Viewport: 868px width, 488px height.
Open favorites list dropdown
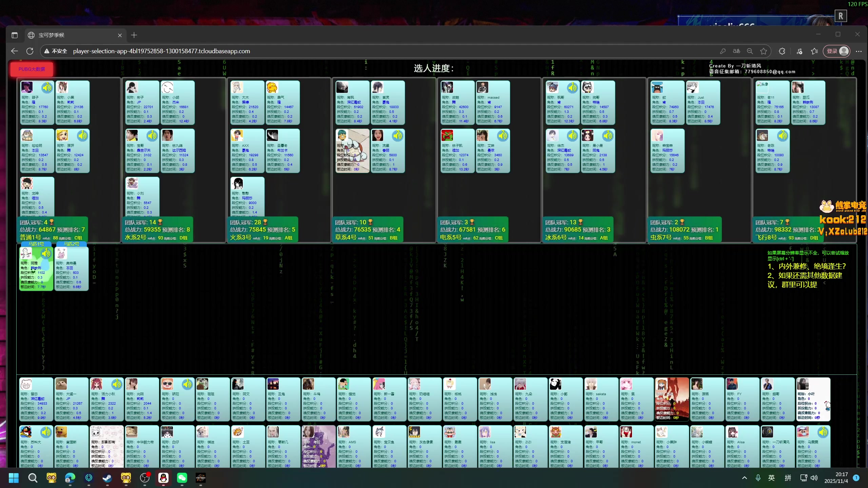click(x=814, y=51)
